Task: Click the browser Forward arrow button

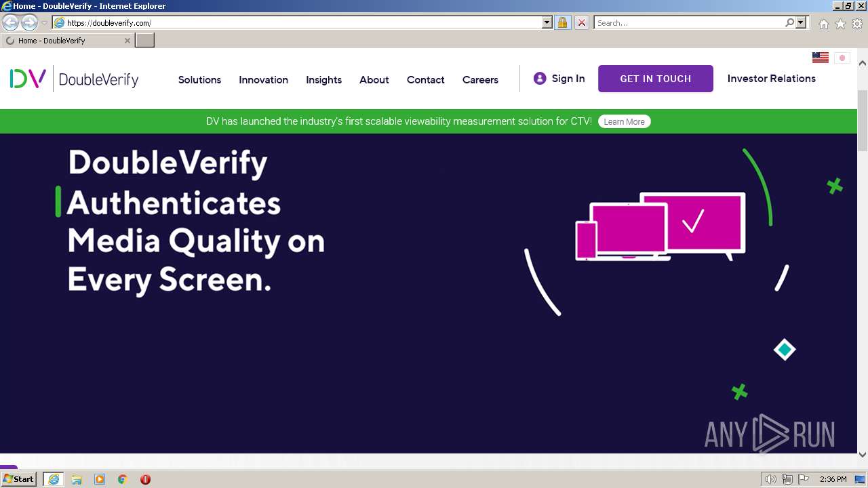Action: [29, 23]
